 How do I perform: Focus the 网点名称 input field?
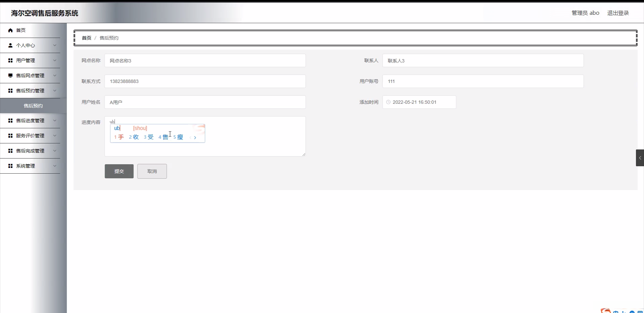[205, 61]
